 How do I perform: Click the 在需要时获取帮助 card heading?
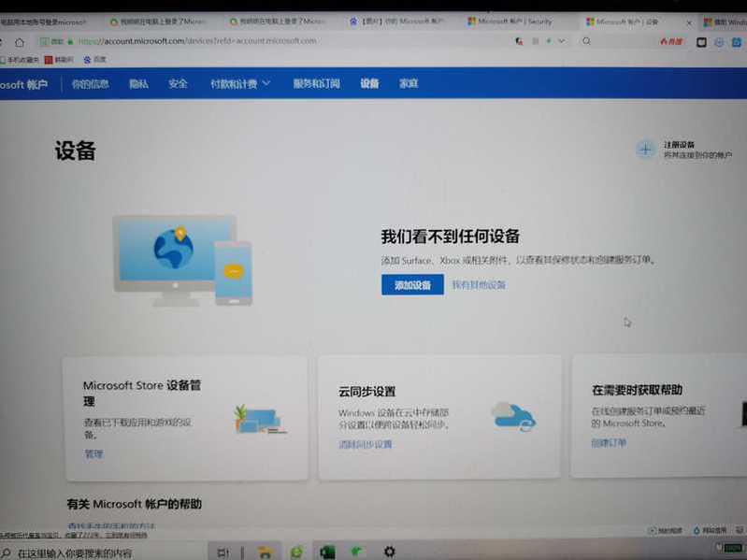tap(637, 390)
